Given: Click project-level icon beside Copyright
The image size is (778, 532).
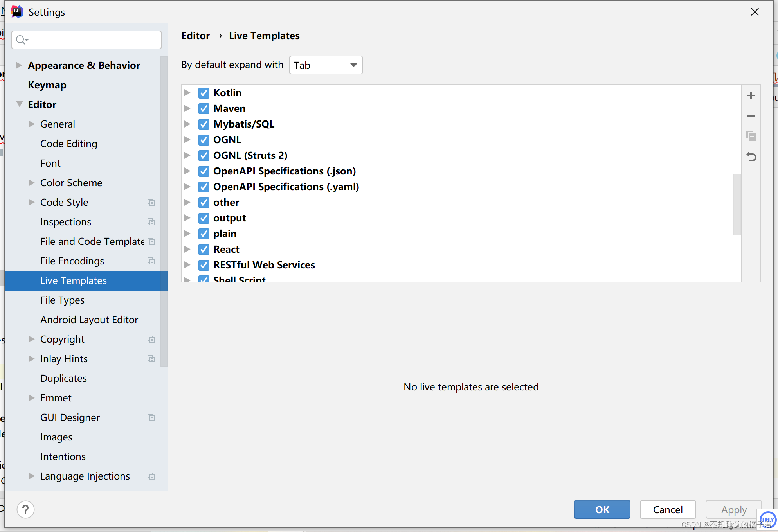Looking at the screenshot, I should click(151, 339).
